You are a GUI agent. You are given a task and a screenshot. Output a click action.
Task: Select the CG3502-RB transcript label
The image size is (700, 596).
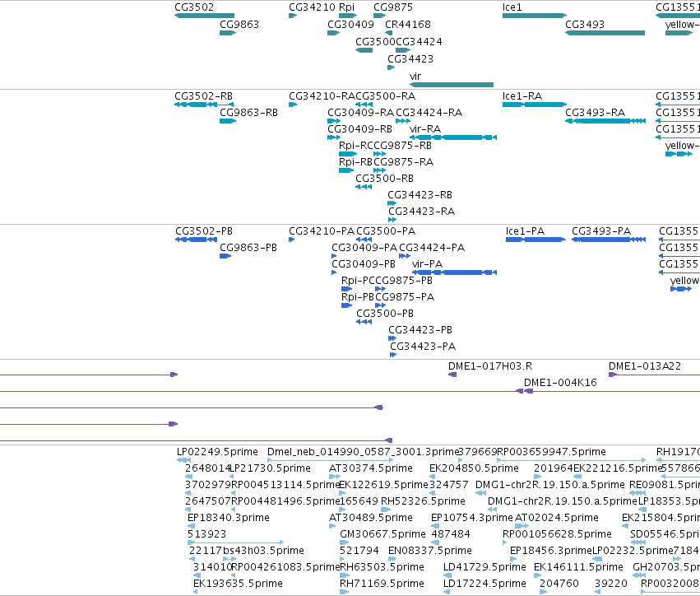pos(203,96)
